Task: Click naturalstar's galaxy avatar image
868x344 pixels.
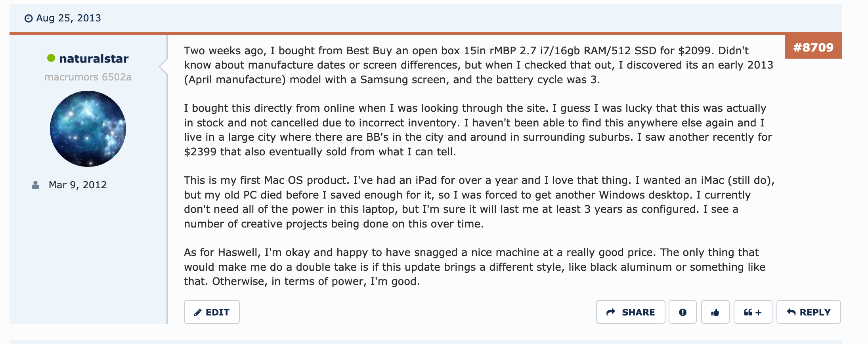Action: click(x=88, y=129)
